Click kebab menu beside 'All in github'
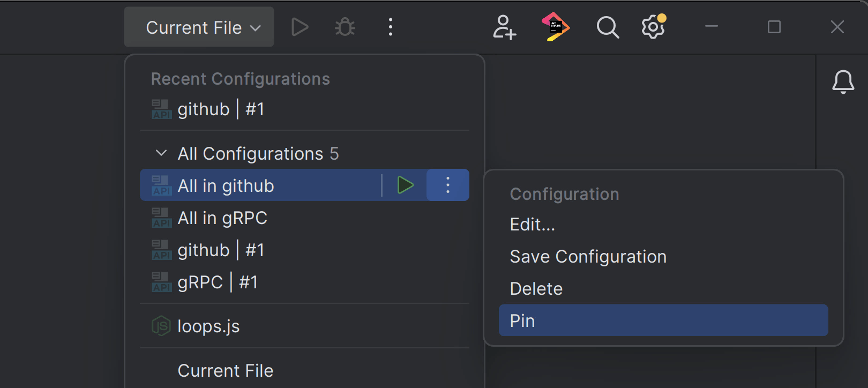868x388 pixels. point(448,185)
